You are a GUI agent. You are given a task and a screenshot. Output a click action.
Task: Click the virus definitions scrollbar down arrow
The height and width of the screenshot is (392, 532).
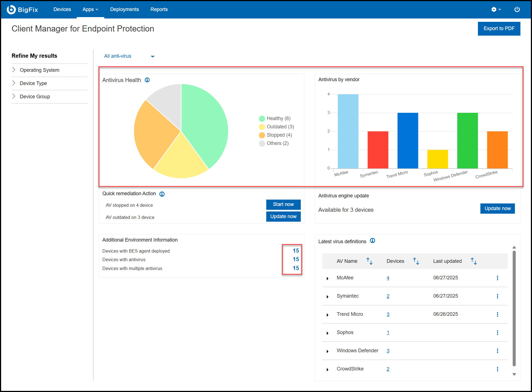click(514, 374)
